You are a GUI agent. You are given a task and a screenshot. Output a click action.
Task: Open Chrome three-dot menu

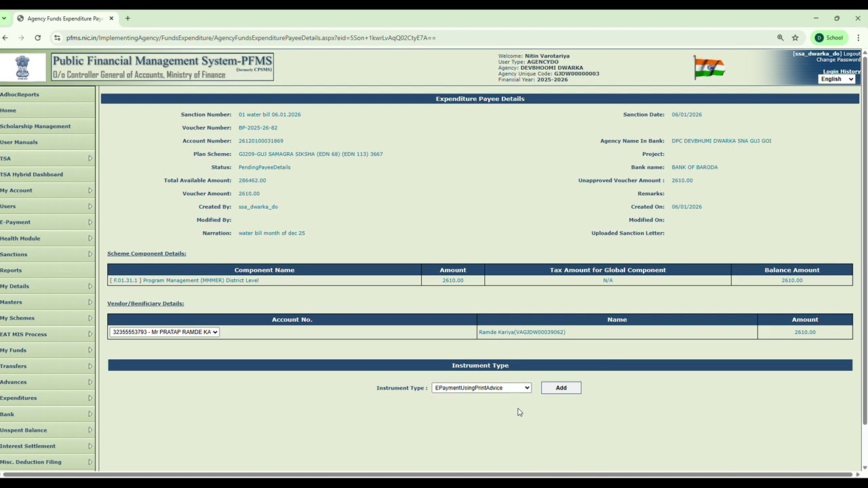859,38
